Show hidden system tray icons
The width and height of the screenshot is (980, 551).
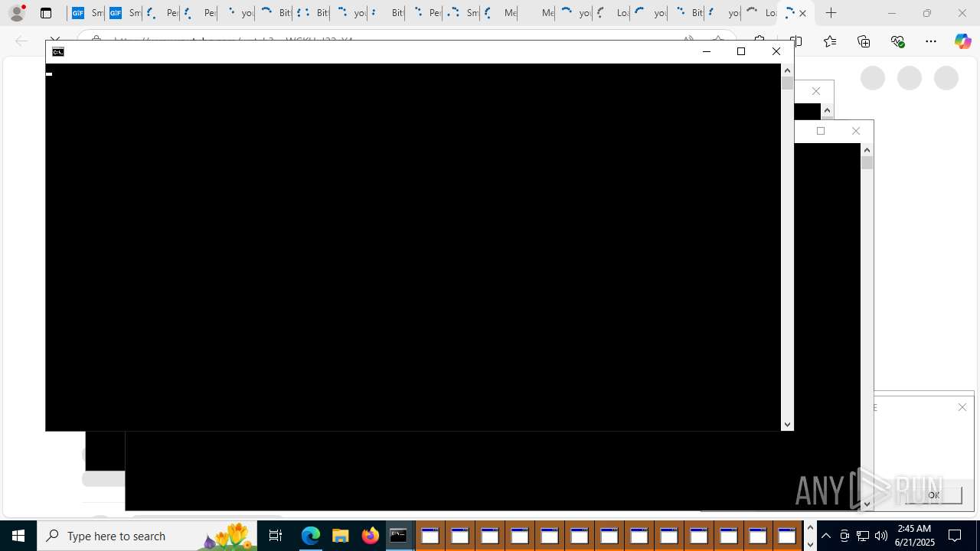826,536
